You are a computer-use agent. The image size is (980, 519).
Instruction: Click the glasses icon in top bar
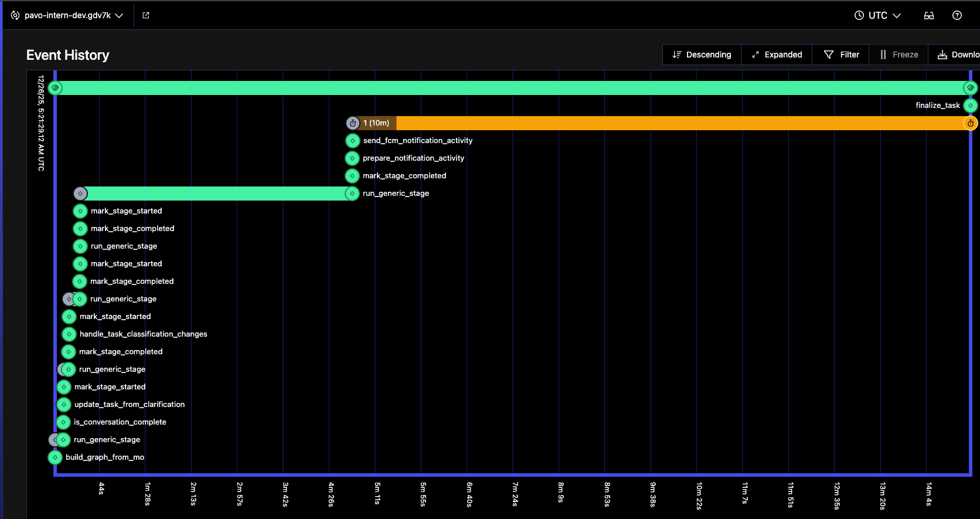click(x=929, y=15)
